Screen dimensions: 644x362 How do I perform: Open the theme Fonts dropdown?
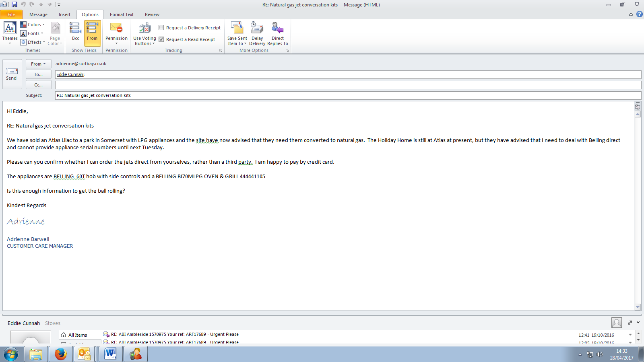coord(32,33)
